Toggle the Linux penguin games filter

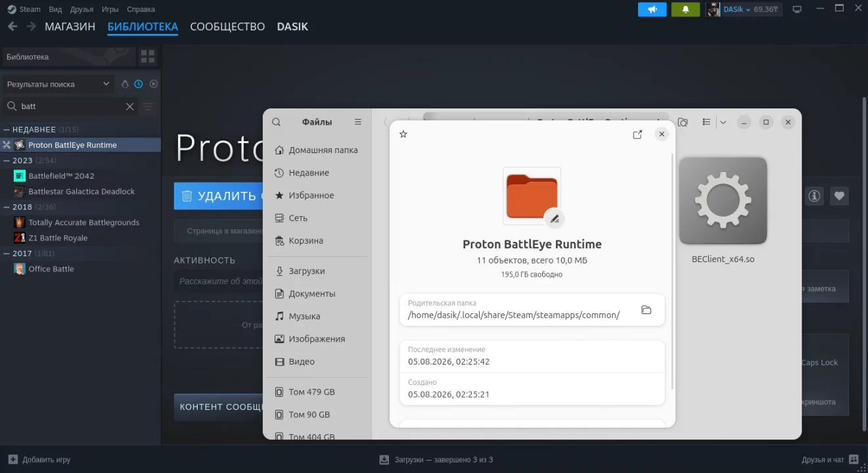point(125,84)
